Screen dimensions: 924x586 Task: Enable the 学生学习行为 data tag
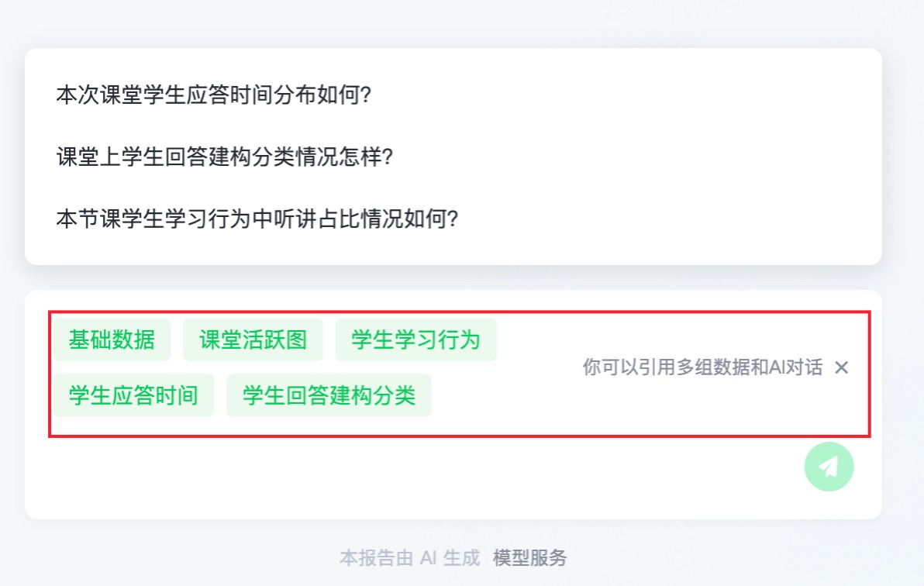pos(415,340)
